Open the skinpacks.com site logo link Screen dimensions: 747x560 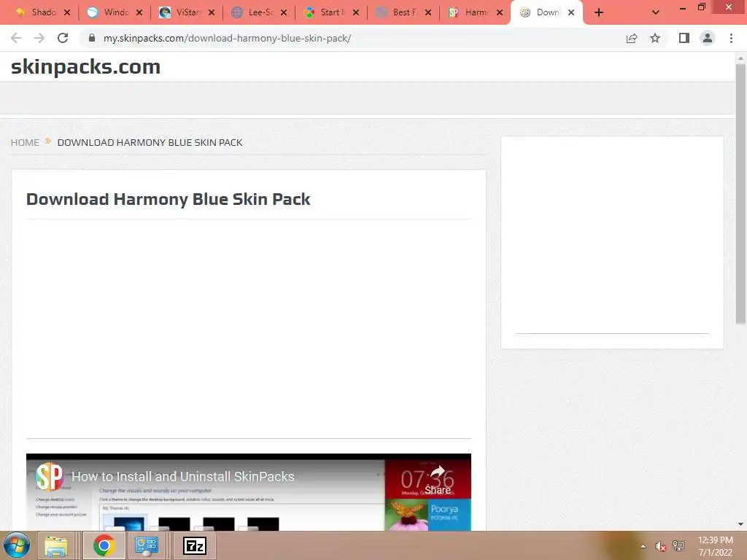86,66
